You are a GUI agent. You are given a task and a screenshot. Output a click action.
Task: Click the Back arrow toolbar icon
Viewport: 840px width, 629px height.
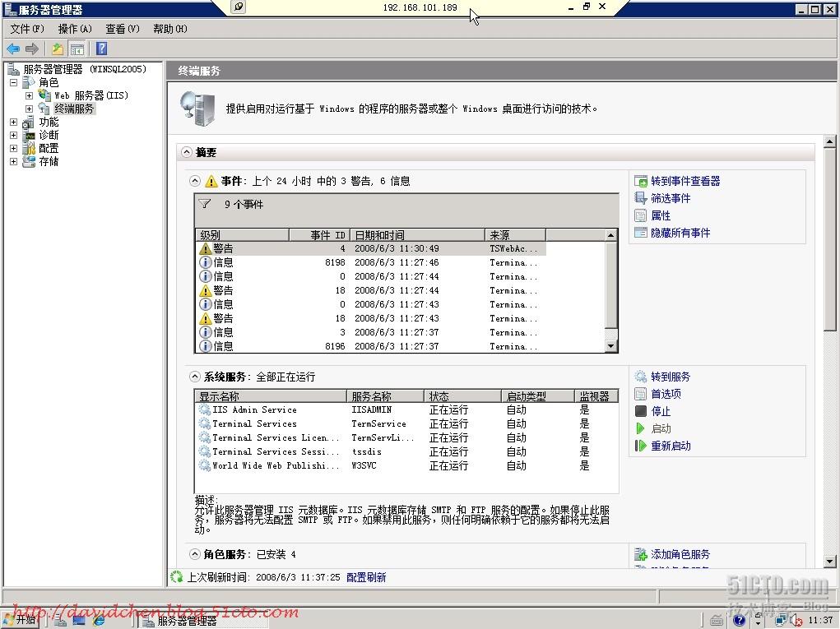tap(13, 49)
